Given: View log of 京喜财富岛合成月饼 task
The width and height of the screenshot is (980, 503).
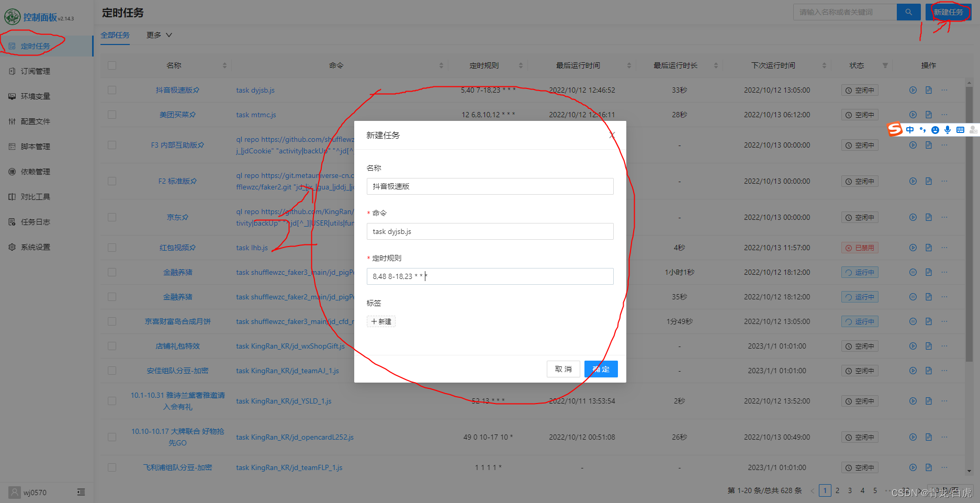Looking at the screenshot, I should [929, 321].
